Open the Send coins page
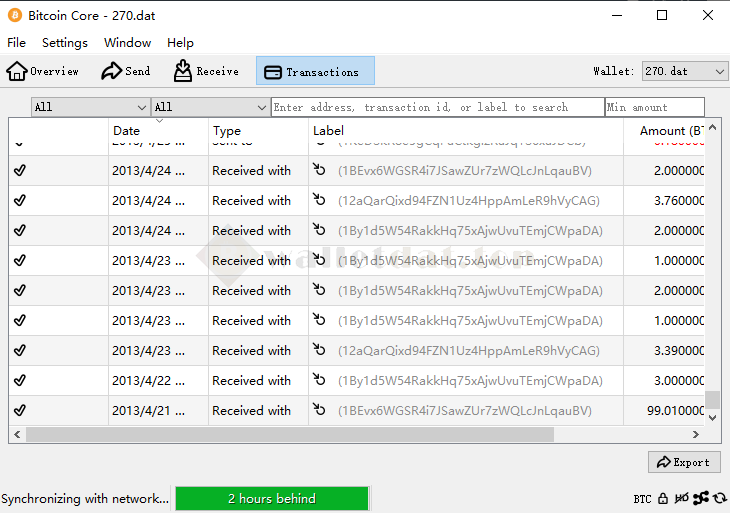Viewport: 730px width, 513px height. pos(126,71)
